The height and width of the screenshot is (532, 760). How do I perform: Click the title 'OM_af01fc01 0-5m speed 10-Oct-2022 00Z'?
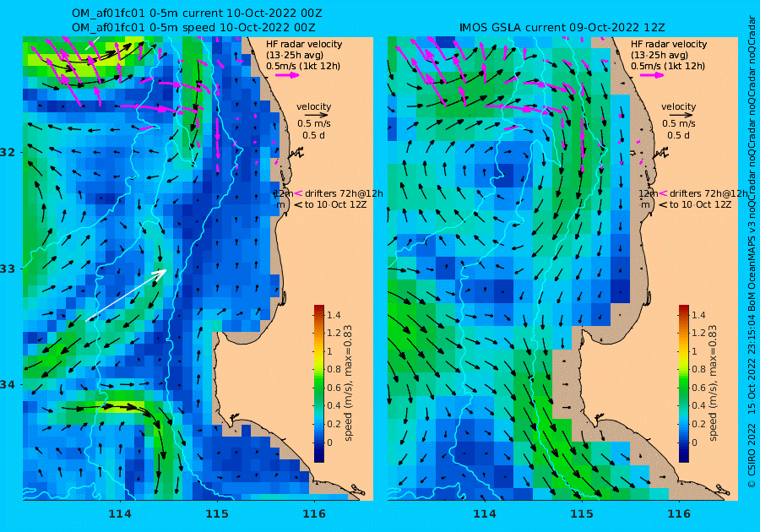coord(193,28)
